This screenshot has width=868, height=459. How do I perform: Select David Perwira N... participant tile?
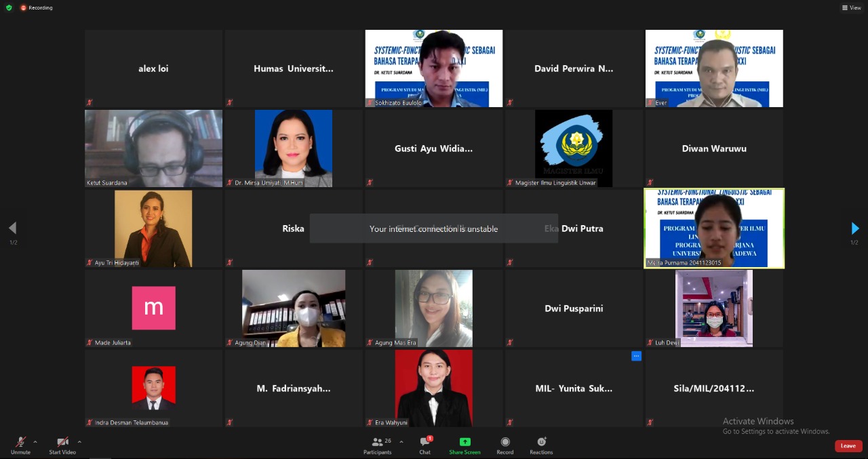tap(574, 68)
